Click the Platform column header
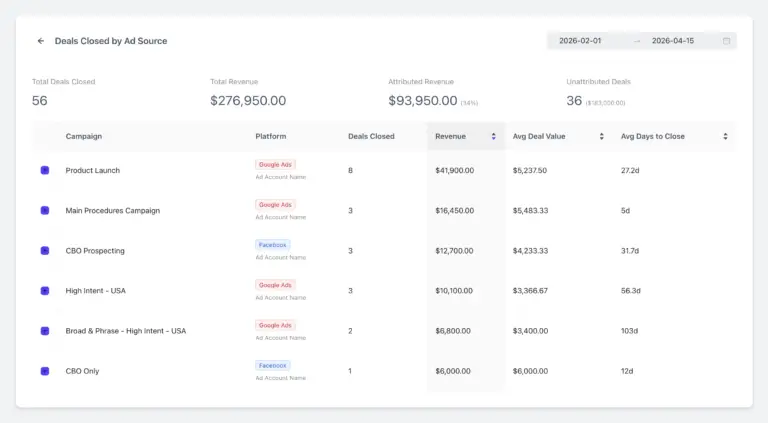This screenshot has height=423, width=768. 270,137
